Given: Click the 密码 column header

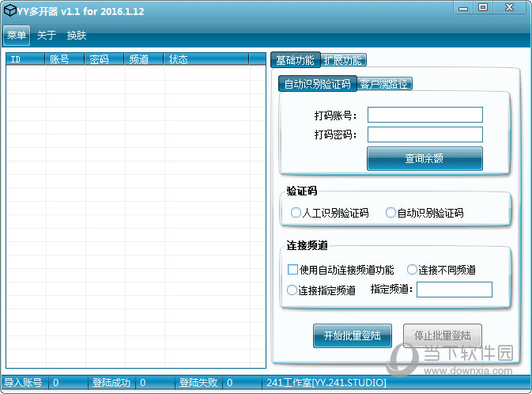Looking at the screenshot, I should pos(104,59).
